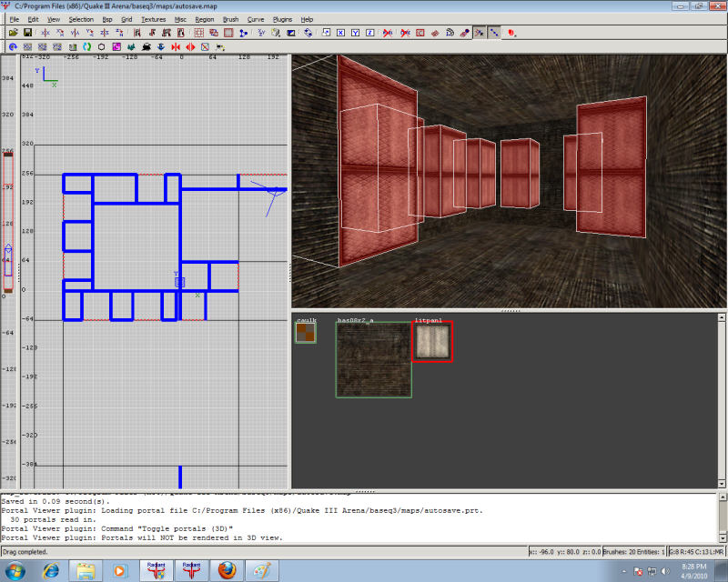The width and height of the screenshot is (728, 582).
Task: Open the red entity display dropdown
Action: pyautogui.click(x=511, y=33)
